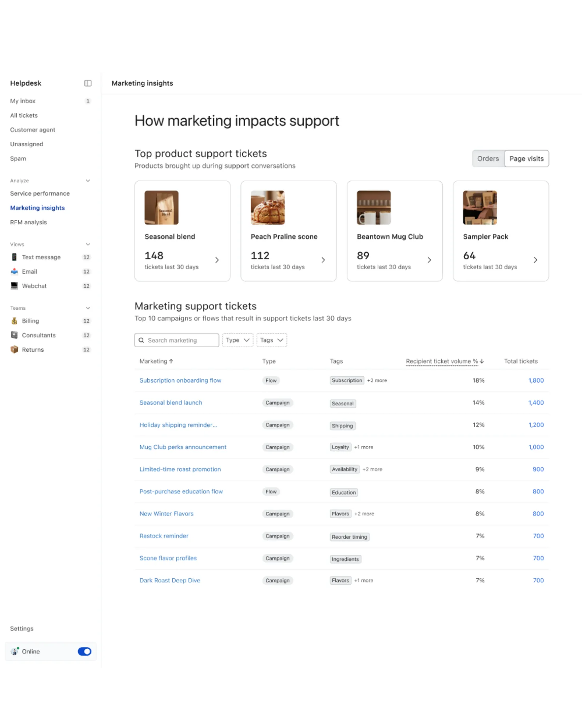Open New Winter Flavors link
582x728 pixels.
tap(167, 514)
